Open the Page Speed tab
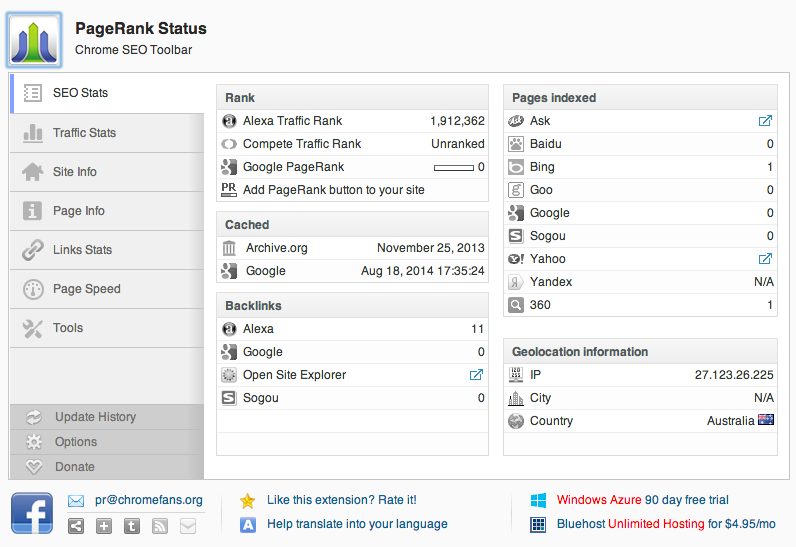796x547 pixels. pyautogui.click(x=107, y=289)
